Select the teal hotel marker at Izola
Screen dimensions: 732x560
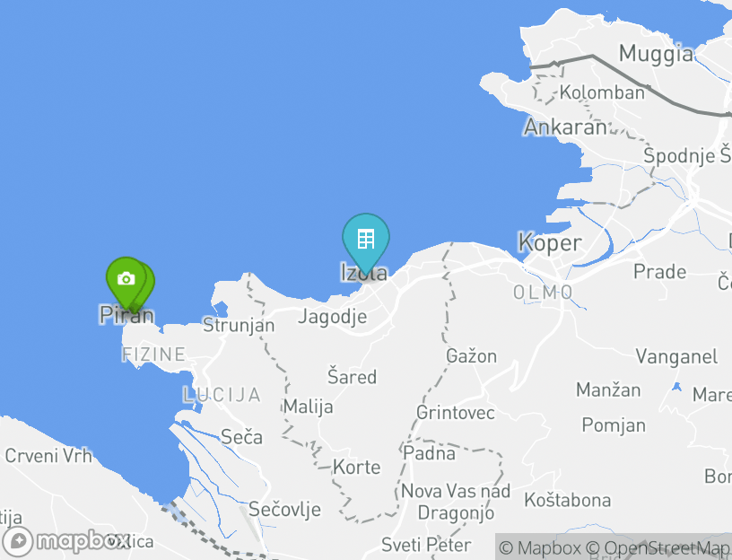pyautogui.click(x=366, y=242)
